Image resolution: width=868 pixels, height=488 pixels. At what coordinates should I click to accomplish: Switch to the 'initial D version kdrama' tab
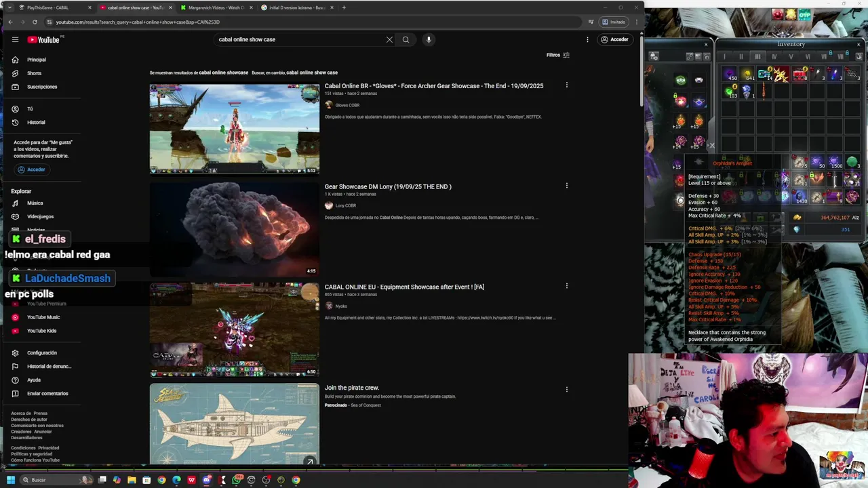[x=297, y=7]
